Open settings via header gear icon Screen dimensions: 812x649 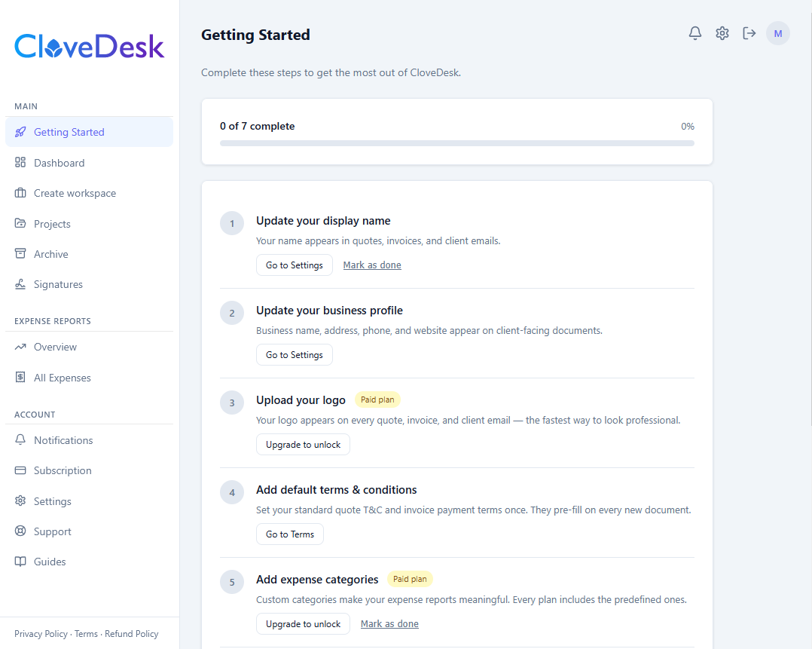pos(722,33)
